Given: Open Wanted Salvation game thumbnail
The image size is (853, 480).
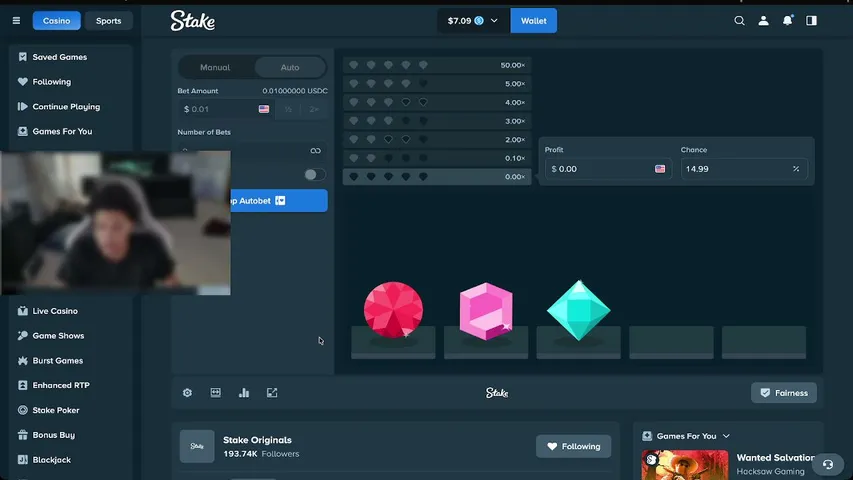Looking at the screenshot, I should (x=684, y=465).
